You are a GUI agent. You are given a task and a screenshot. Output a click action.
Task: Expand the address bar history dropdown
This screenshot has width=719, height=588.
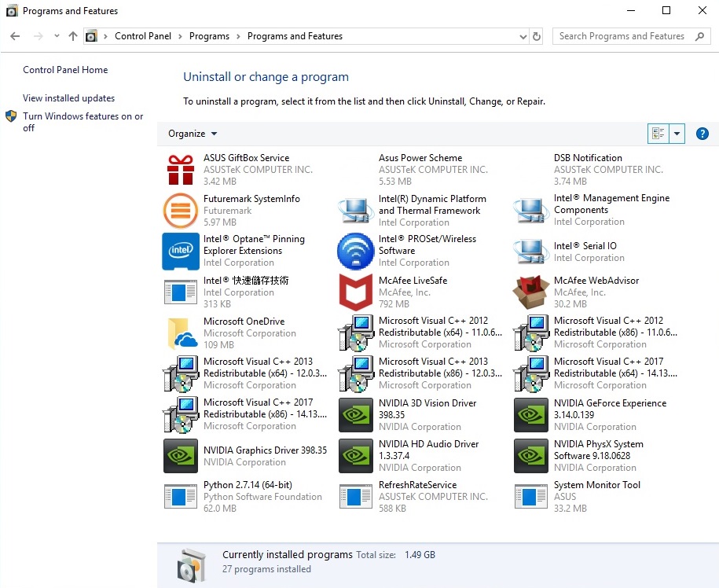pyautogui.click(x=523, y=36)
